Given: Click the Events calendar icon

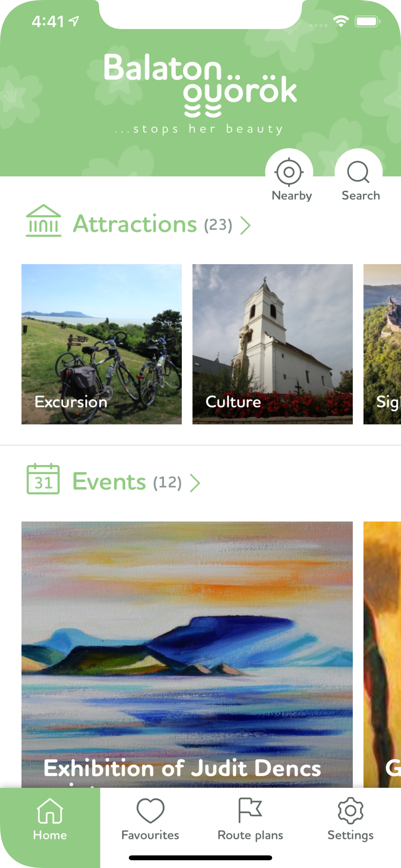Looking at the screenshot, I should coord(43,479).
